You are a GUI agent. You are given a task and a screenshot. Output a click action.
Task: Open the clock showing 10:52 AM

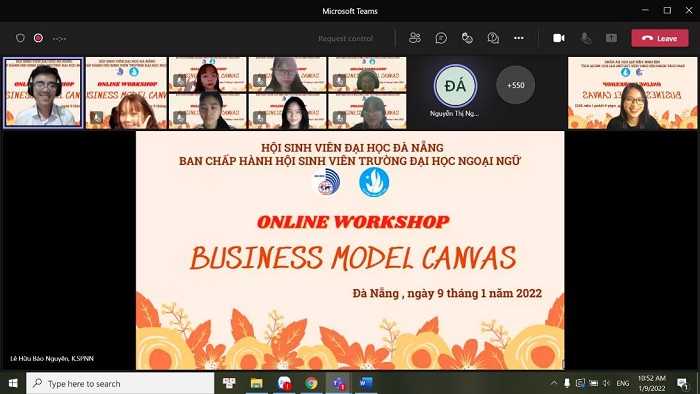coord(652,383)
